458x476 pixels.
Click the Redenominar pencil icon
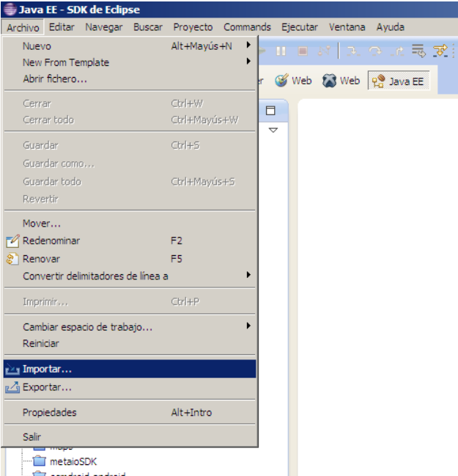12,241
